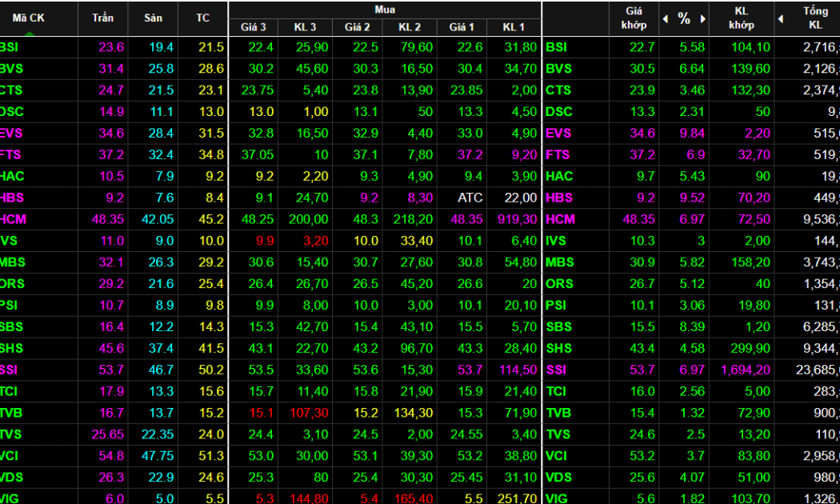Click the % column header label
The image size is (840, 504).
(684, 18)
